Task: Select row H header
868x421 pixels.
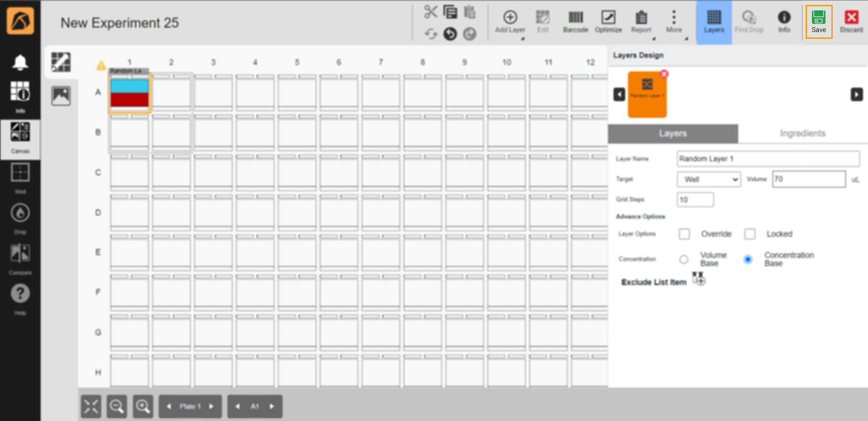Action: click(x=98, y=373)
